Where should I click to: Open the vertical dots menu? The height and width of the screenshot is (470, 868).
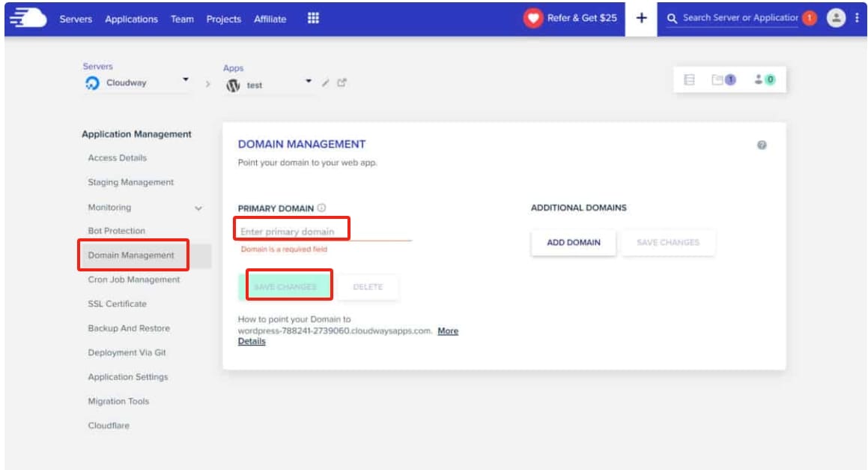coord(857,18)
